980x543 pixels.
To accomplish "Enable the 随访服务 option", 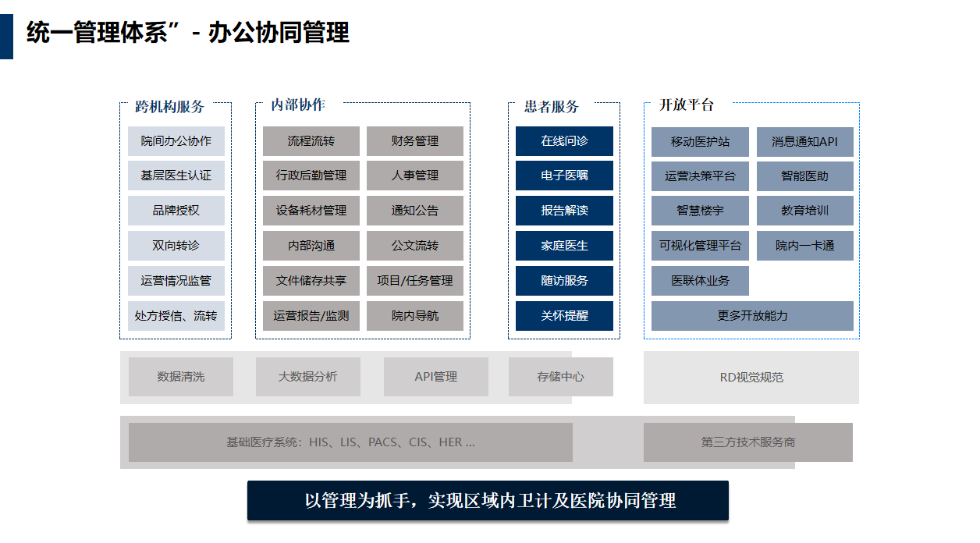I will [563, 281].
